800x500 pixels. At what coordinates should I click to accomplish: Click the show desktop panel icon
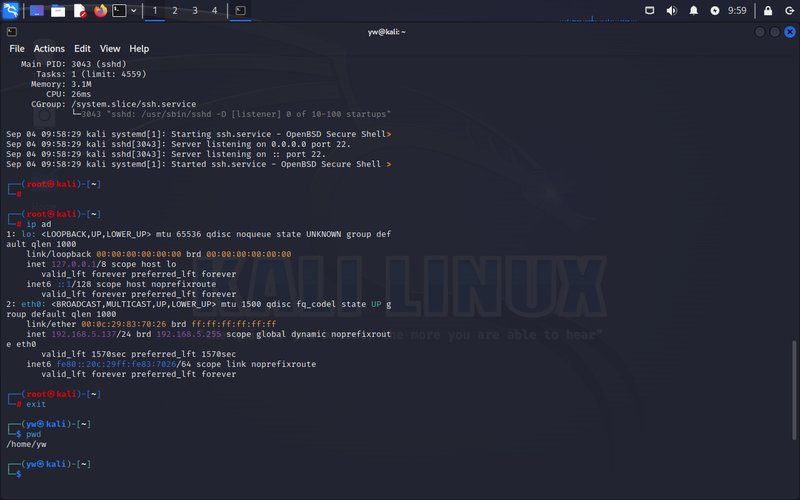click(x=37, y=11)
